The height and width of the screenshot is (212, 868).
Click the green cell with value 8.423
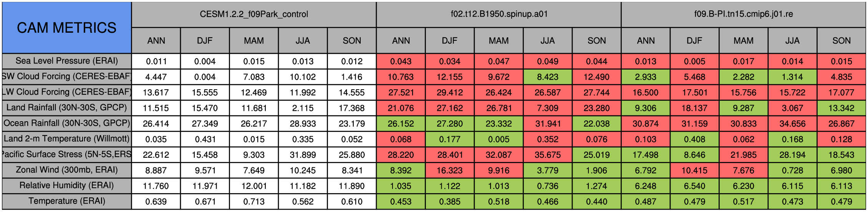click(x=548, y=77)
